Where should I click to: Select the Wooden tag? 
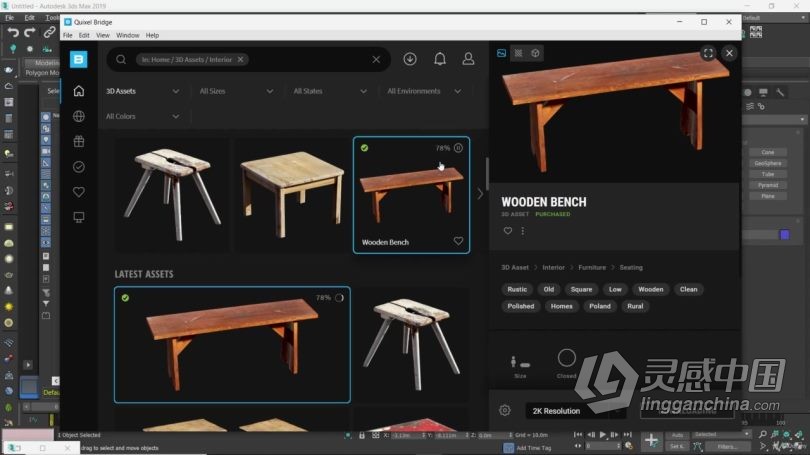click(650, 289)
